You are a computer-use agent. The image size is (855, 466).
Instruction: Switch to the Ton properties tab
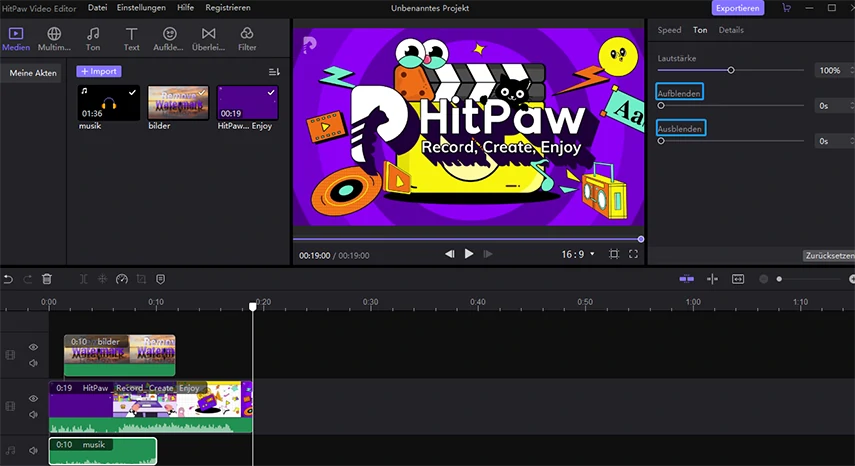tap(700, 30)
